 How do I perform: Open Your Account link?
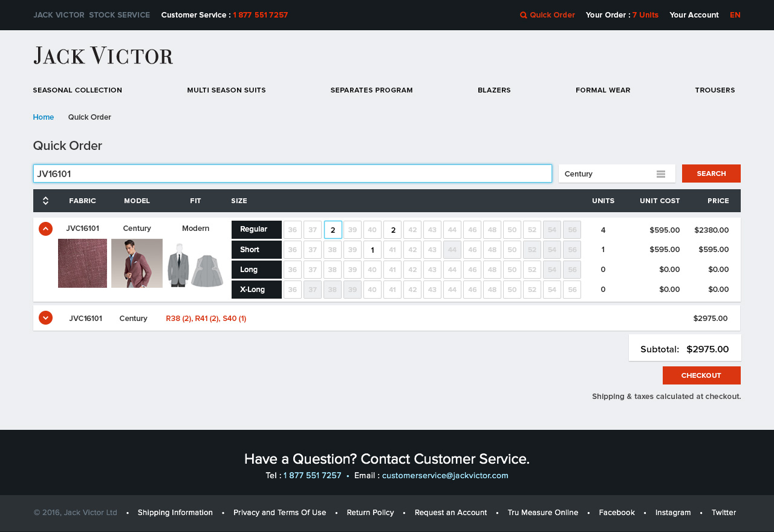tap(694, 15)
